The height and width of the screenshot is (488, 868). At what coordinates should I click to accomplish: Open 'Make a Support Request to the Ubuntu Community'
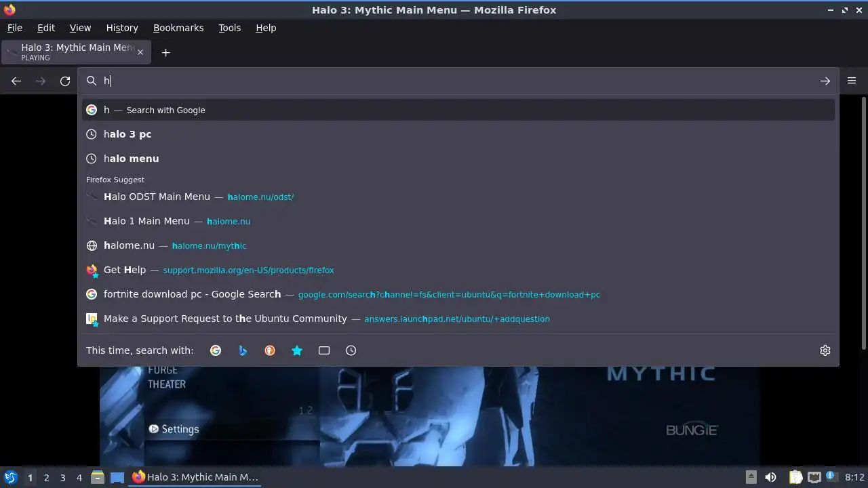click(458, 319)
